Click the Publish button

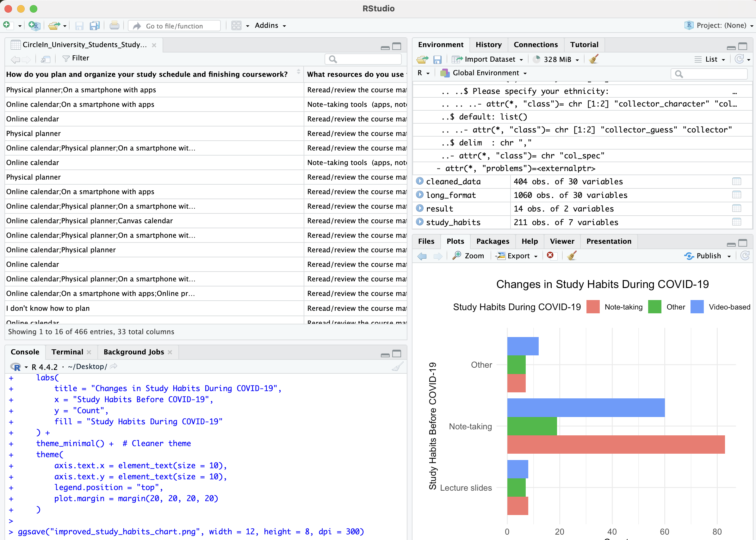(703, 256)
